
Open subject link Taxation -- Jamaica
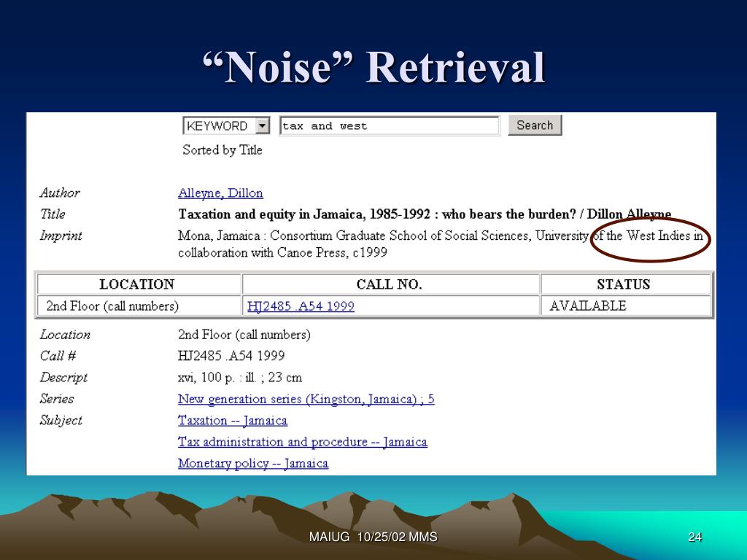pyautogui.click(x=233, y=421)
